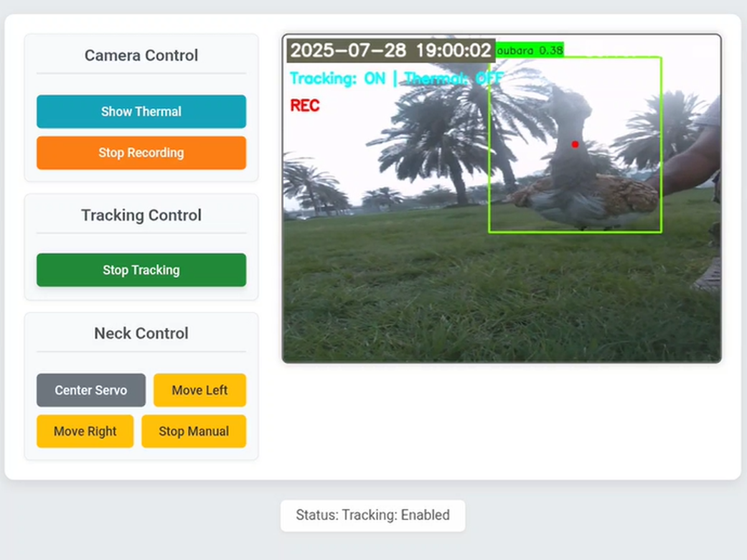Center the neck servo
747x560 pixels.
tap(91, 390)
